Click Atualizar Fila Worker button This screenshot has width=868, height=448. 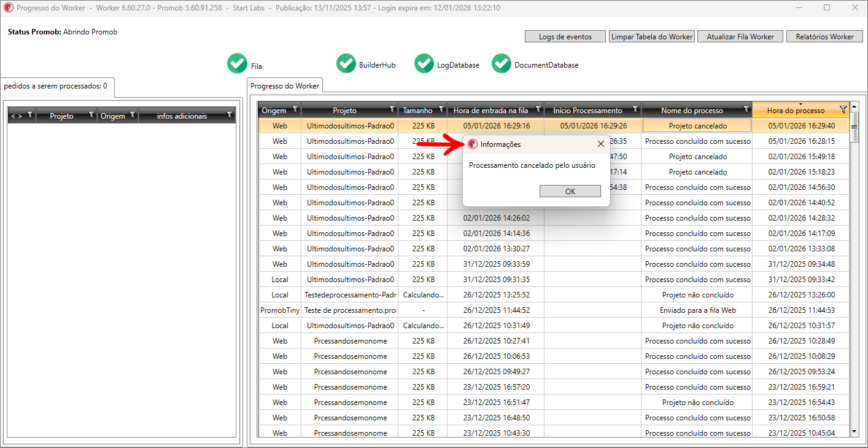[x=740, y=37]
